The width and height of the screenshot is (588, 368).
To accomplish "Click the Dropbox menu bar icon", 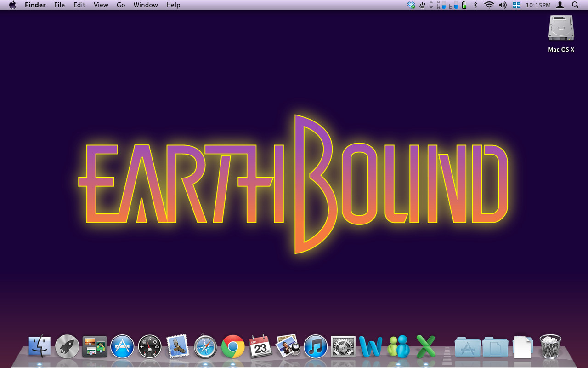I will point(411,5).
